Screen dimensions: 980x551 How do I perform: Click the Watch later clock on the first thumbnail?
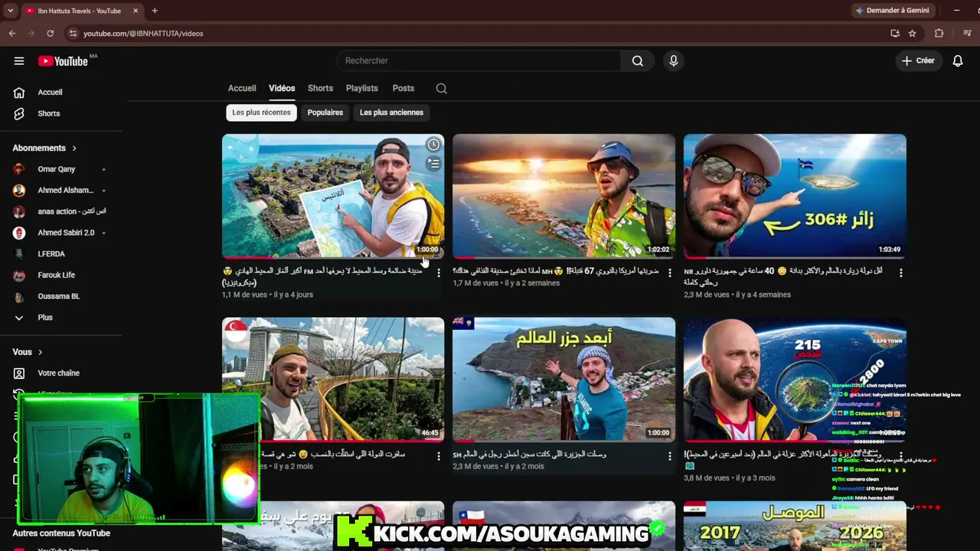click(x=433, y=145)
